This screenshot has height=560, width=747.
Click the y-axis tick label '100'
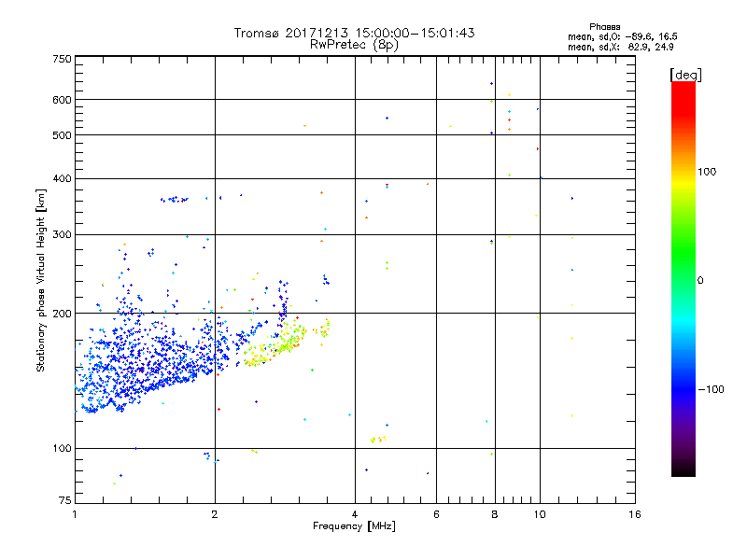(62, 449)
